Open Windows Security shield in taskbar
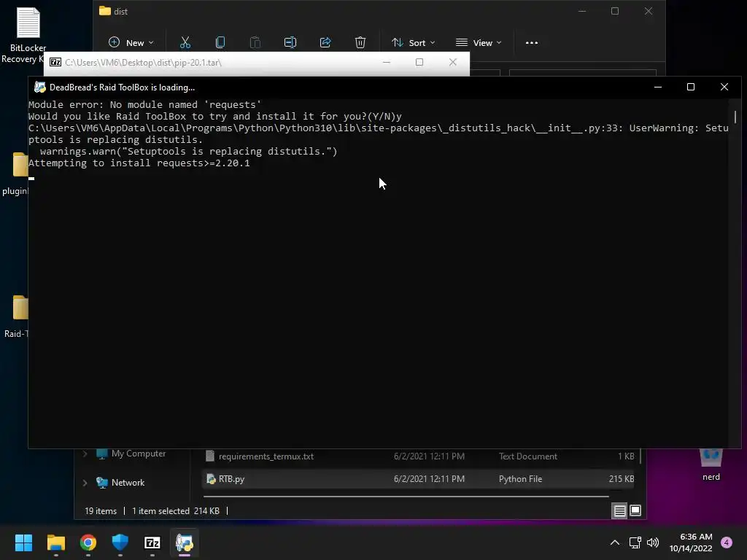This screenshot has width=747, height=560. click(x=120, y=542)
